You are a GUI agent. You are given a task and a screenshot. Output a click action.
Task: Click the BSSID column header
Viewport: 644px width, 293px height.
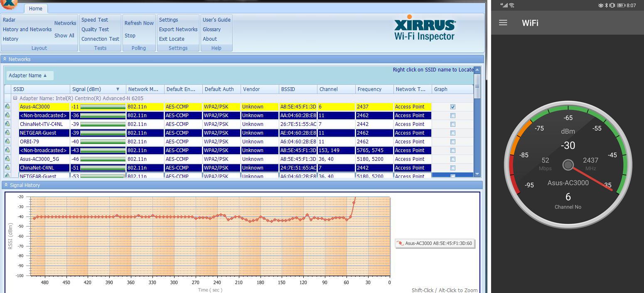coord(298,89)
